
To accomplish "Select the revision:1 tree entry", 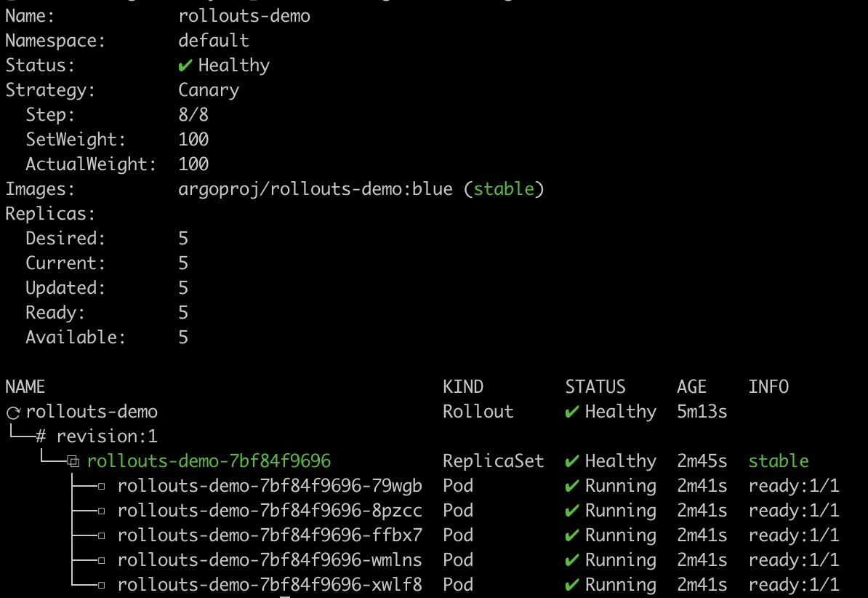I will pyautogui.click(x=107, y=436).
